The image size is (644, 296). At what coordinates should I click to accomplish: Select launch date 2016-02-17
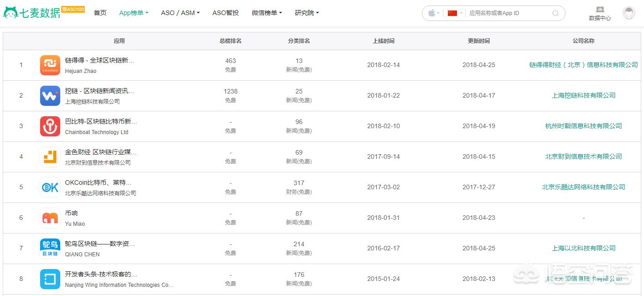[x=384, y=249]
